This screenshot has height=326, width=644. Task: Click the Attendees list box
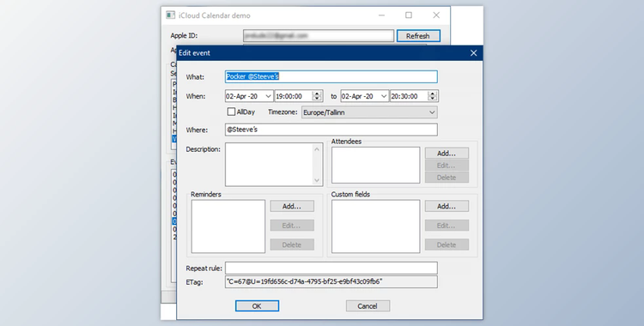pos(376,165)
